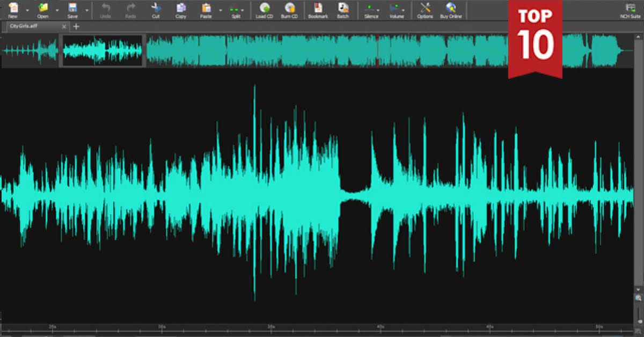
Task: Expand the Save dropdown arrow
Action: [x=86, y=10]
